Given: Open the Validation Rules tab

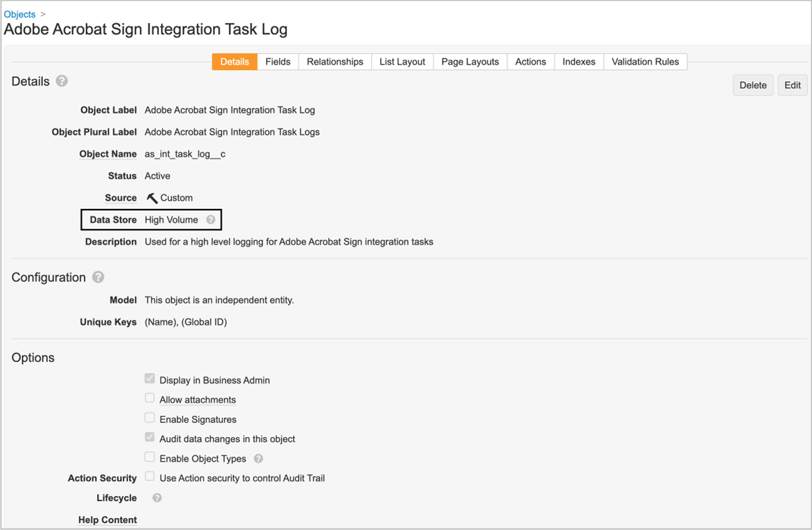Looking at the screenshot, I should point(645,61).
